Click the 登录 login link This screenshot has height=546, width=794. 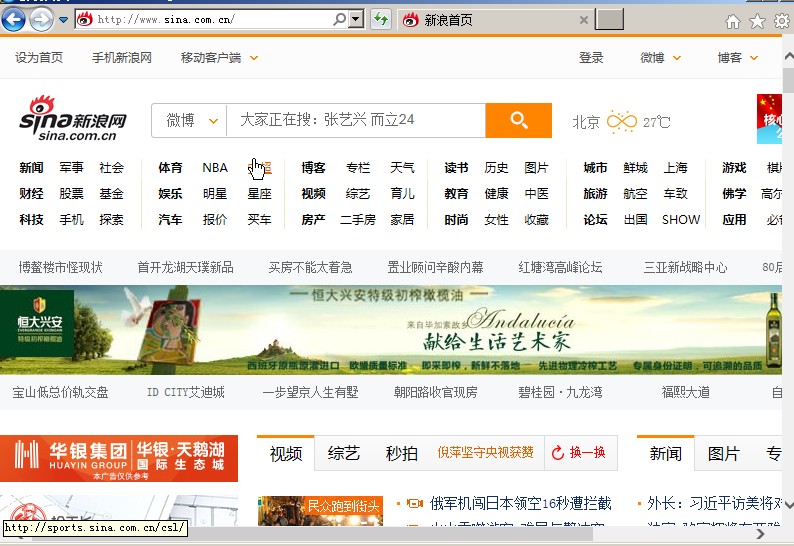click(591, 58)
